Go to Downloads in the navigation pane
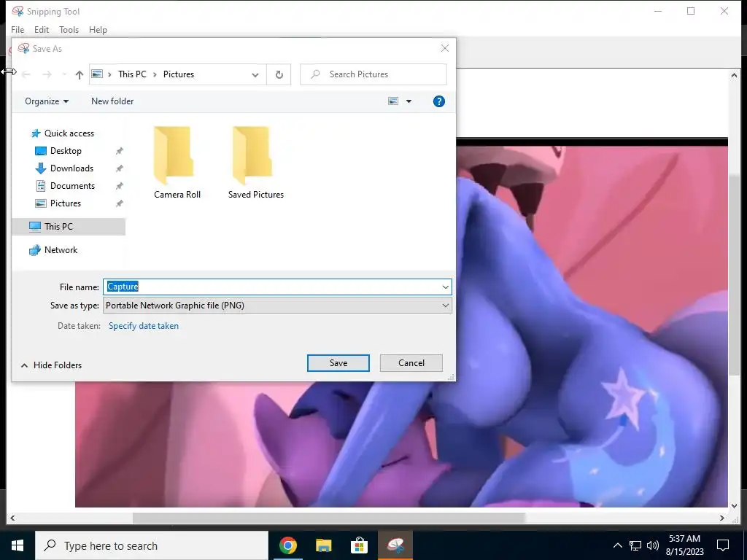The width and height of the screenshot is (747, 560). [x=71, y=168]
